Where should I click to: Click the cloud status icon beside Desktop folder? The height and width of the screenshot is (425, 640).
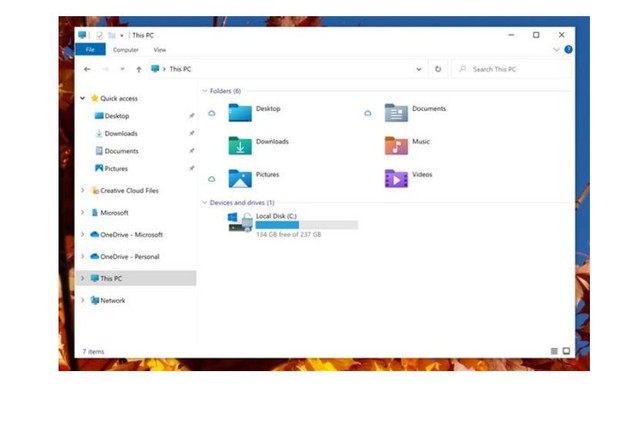click(x=211, y=113)
